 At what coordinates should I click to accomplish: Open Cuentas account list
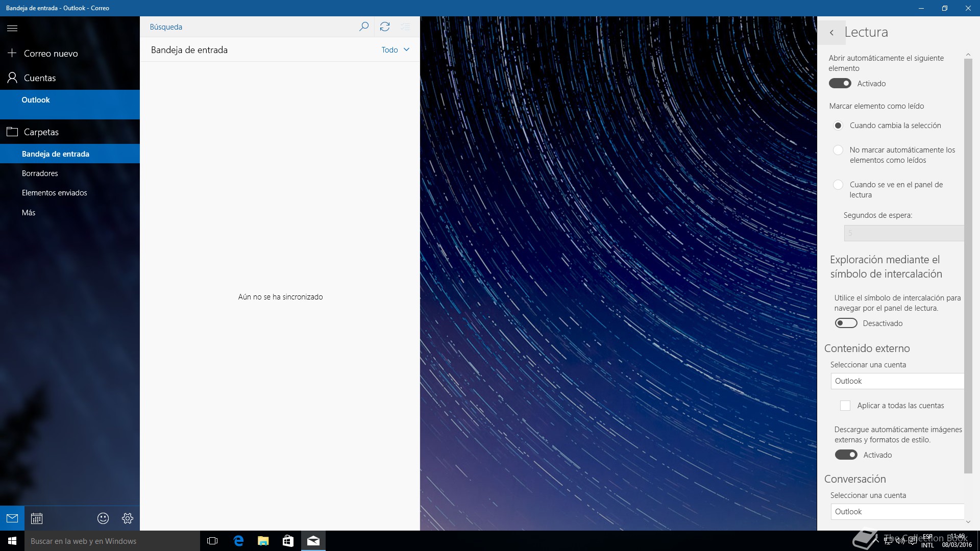coord(70,78)
